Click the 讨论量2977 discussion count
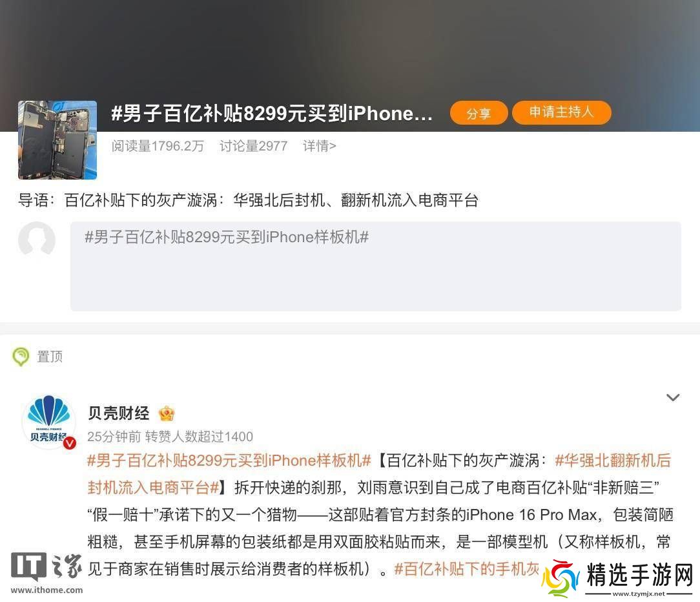This screenshot has height=602, width=700. 253,145
